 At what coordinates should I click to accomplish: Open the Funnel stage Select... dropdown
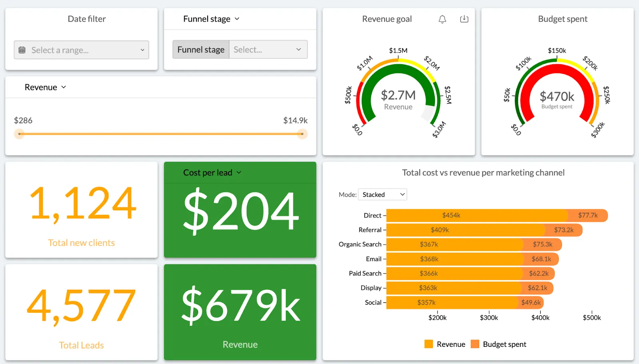click(268, 49)
